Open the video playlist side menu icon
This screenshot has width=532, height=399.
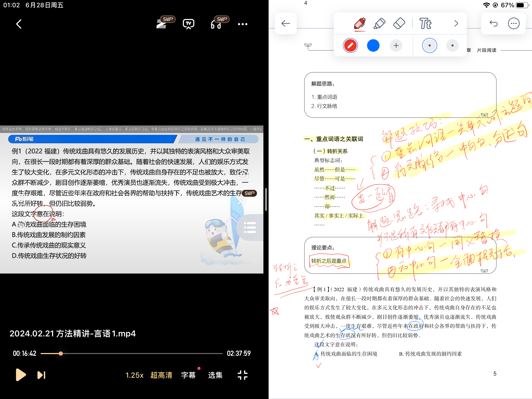pyautogui.click(x=250, y=228)
